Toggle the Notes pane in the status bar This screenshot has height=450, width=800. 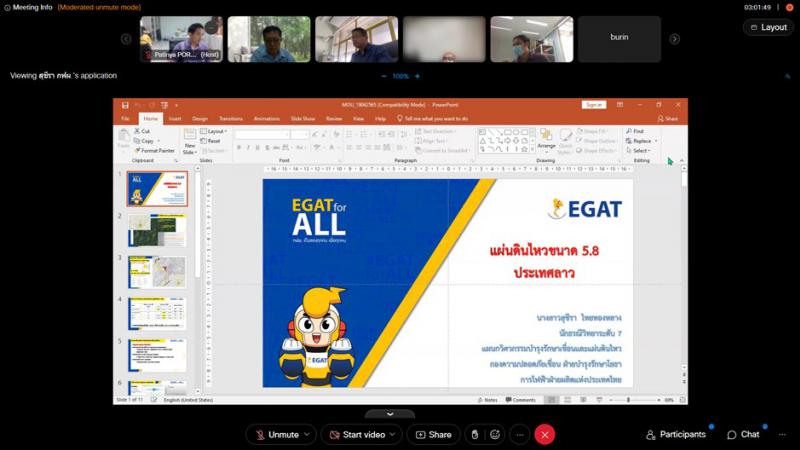487,400
